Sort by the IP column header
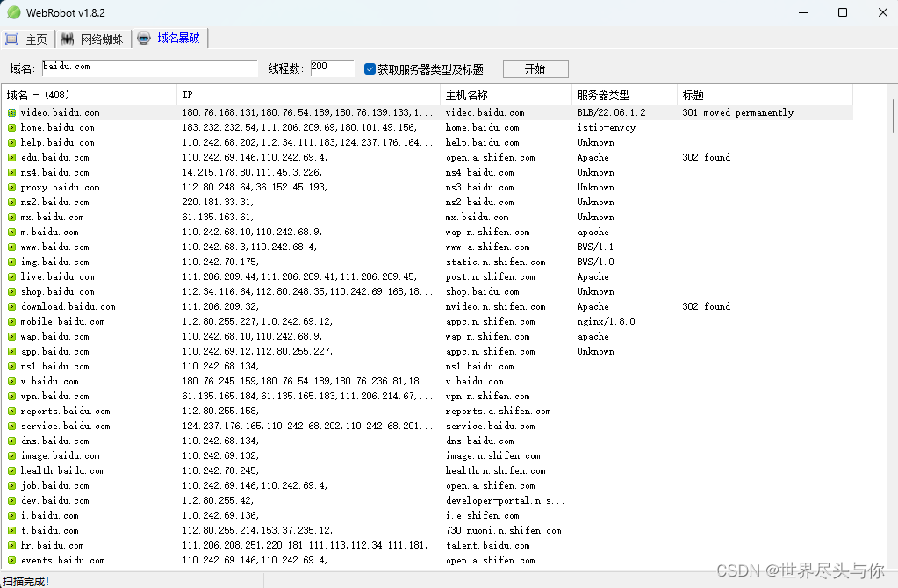Image resolution: width=898 pixels, height=588 pixels. (x=308, y=95)
